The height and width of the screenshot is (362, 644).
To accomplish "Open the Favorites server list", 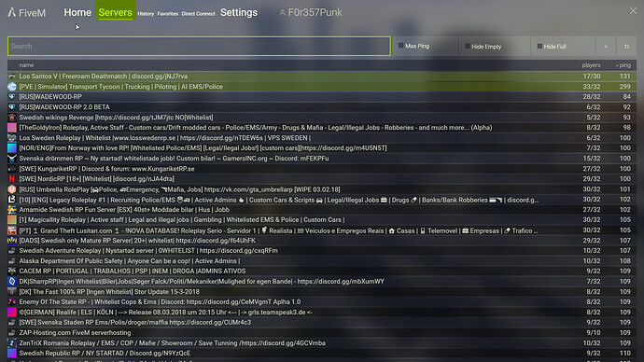I will 168,14.
